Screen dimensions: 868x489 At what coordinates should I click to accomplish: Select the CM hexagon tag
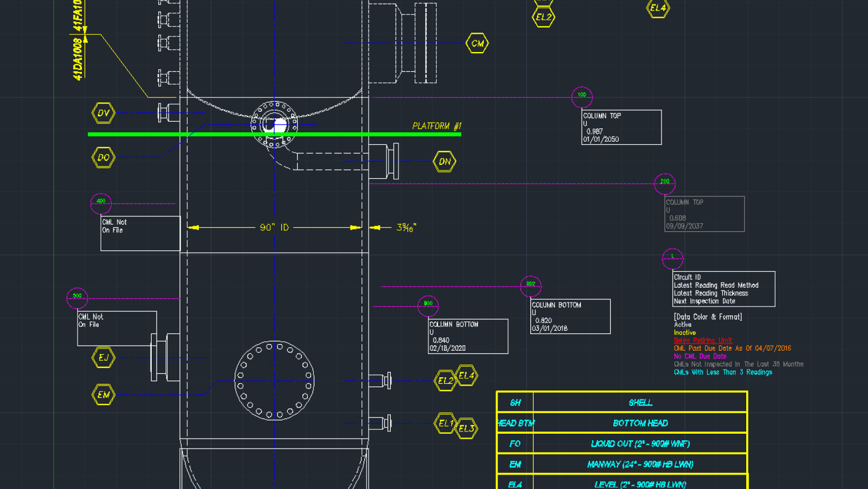click(477, 43)
